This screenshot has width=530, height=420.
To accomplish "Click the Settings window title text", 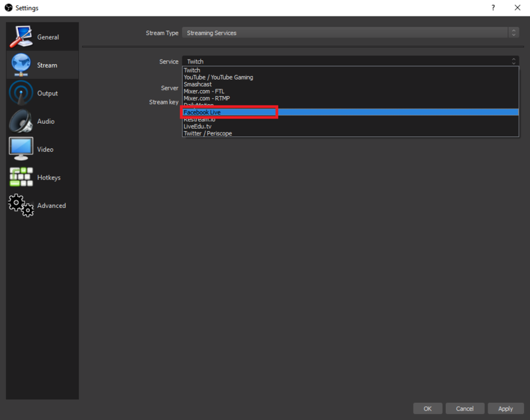I will 27,8.
